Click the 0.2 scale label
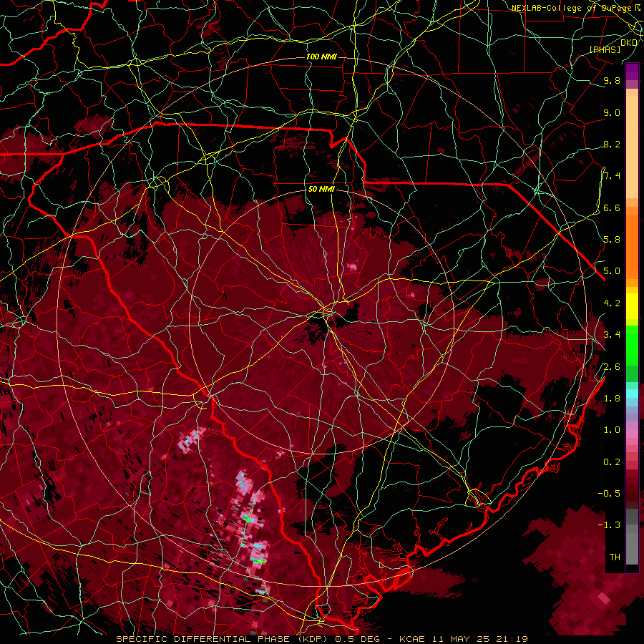The width and height of the screenshot is (644, 644). [x=612, y=462]
